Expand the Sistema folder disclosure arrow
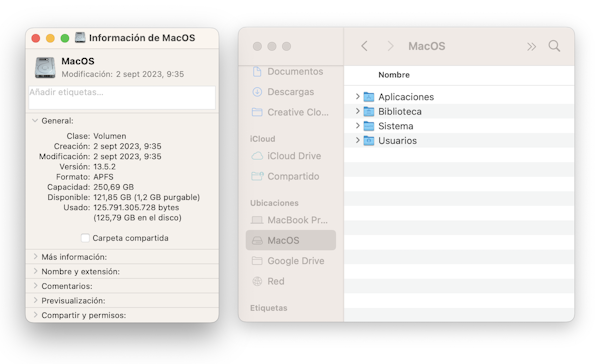Viewport: 608px width, 364px height. [358, 126]
